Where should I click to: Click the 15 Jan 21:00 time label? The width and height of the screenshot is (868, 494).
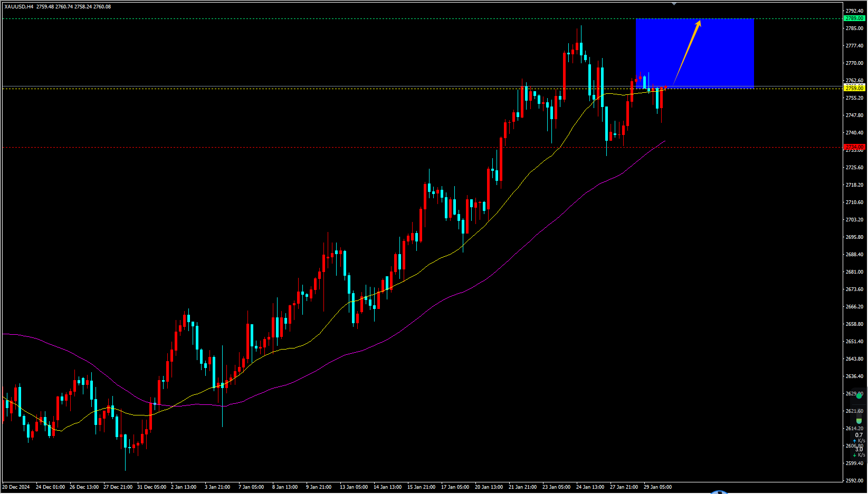(421, 487)
